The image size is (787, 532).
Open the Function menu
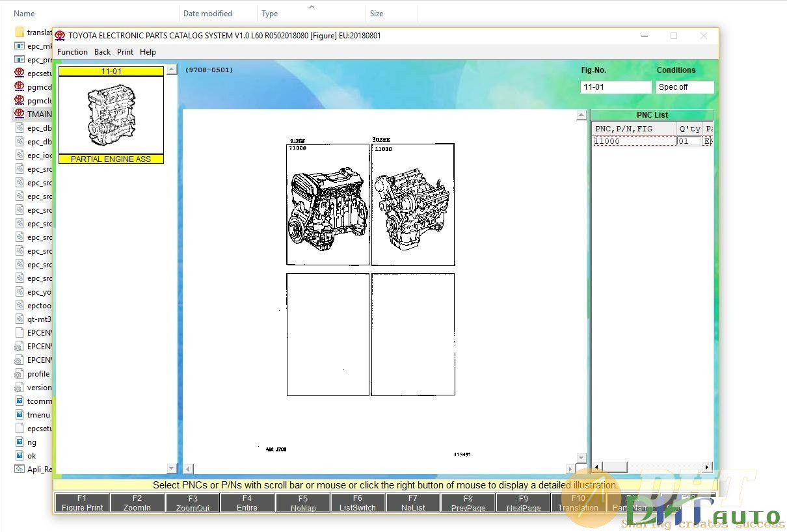72,52
